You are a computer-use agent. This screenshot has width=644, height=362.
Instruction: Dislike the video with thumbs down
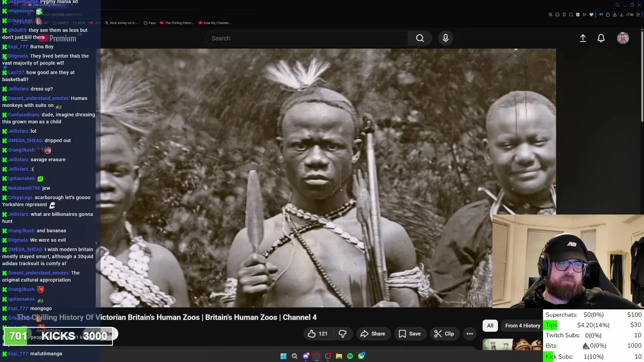343,334
